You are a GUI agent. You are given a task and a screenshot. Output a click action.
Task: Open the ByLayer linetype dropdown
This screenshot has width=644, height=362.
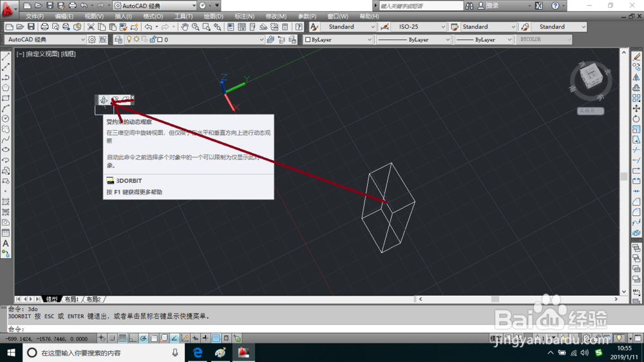point(413,39)
